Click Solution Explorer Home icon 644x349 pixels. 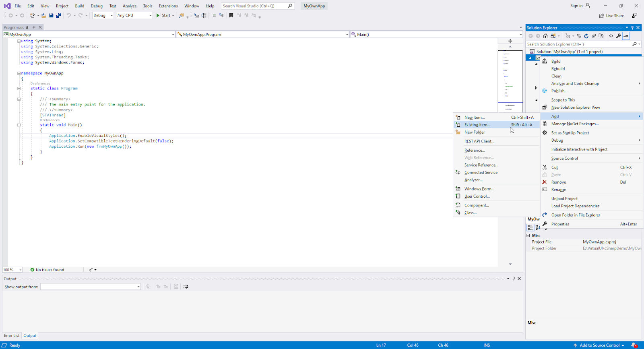click(x=545, y=36)
